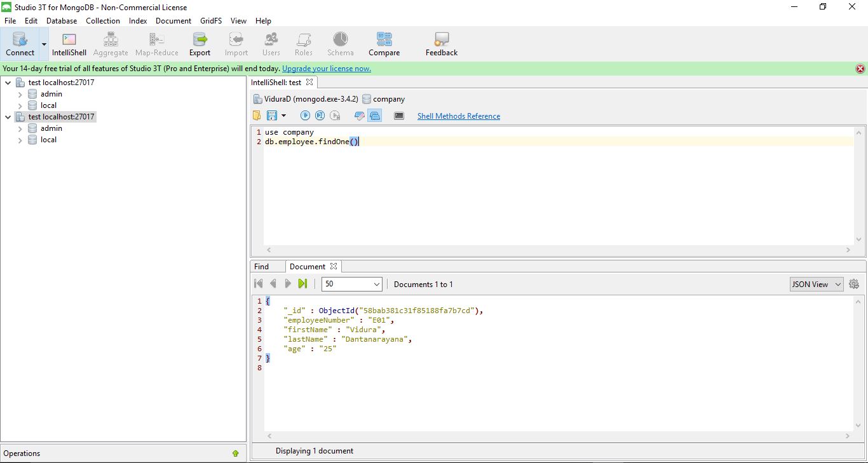This screenshot has width=868, height=463.
Task: Go to the first page of results
Action: 259,284
